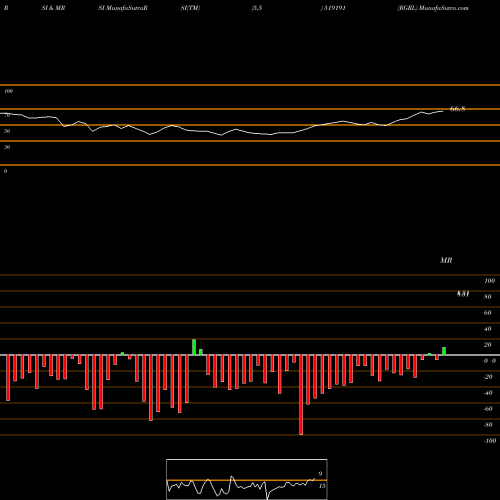Screen dimensions: 500x500
Task: Click the last green bar at the histogram's right end
Action: pyautogui.click(x=444, y=351)
